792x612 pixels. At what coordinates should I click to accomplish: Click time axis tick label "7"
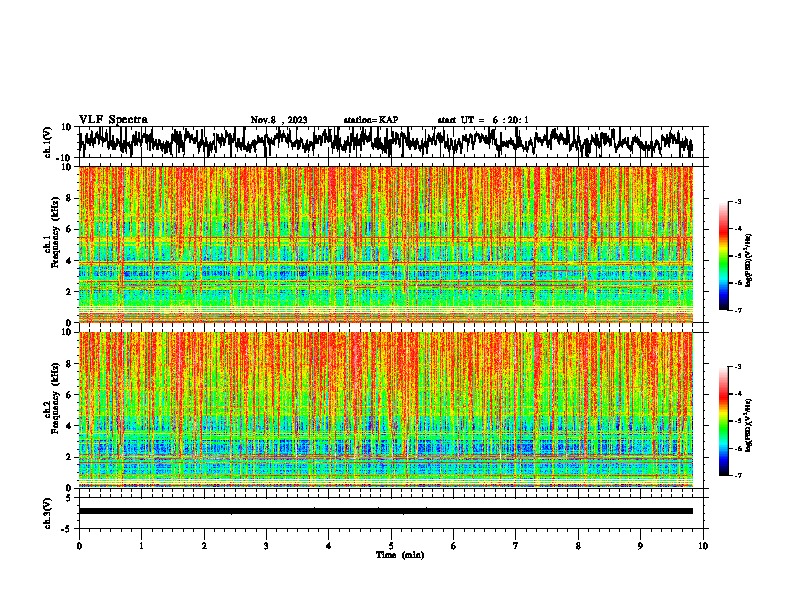click(x=516, y=546)
